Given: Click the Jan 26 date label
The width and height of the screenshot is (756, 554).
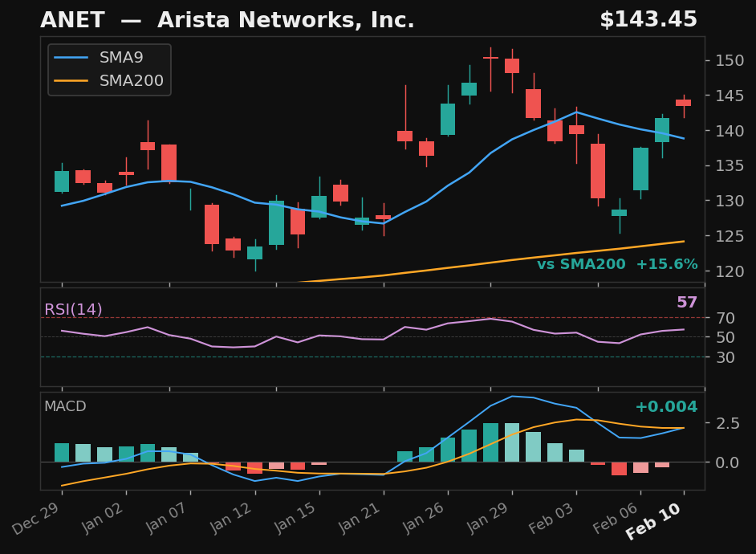Looking at the screenshot, I should 423,518.
